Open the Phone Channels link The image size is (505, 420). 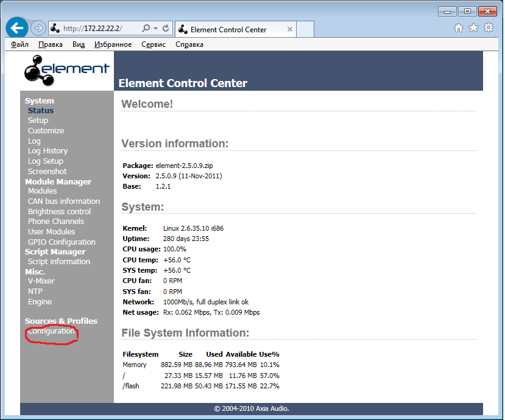point(55,222)
